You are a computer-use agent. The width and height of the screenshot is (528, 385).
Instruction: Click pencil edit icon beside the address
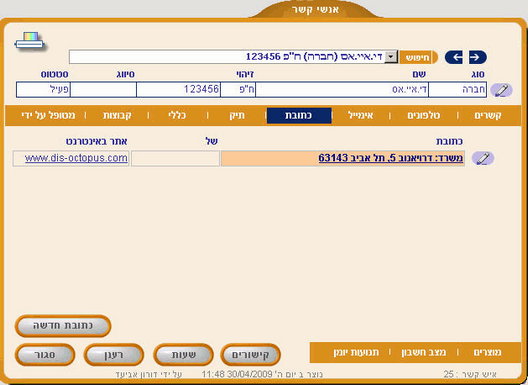(483, 158)
